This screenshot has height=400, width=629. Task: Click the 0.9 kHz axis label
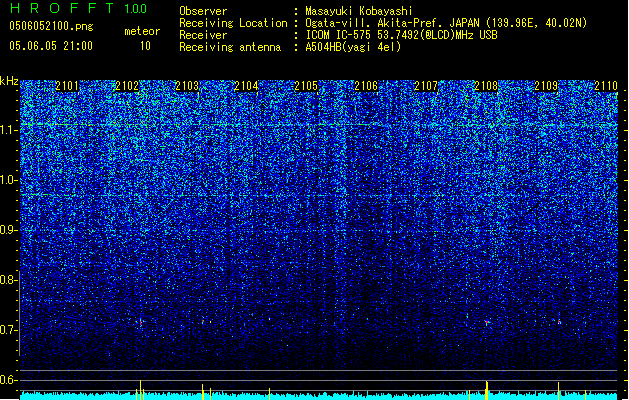9,230
